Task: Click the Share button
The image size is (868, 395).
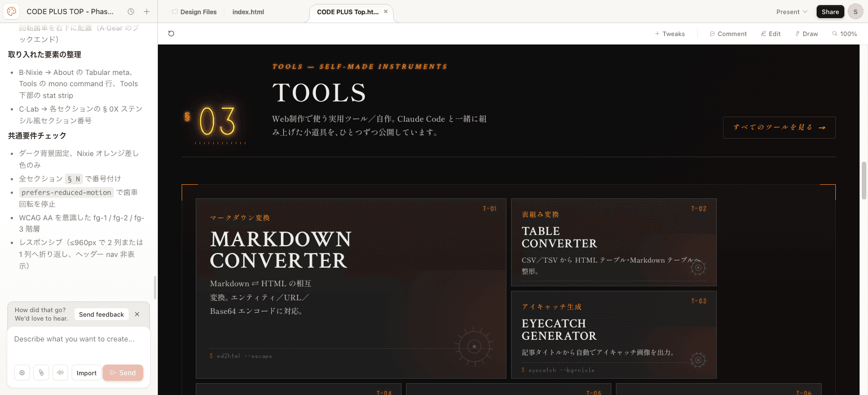Action: click(830, 12)
